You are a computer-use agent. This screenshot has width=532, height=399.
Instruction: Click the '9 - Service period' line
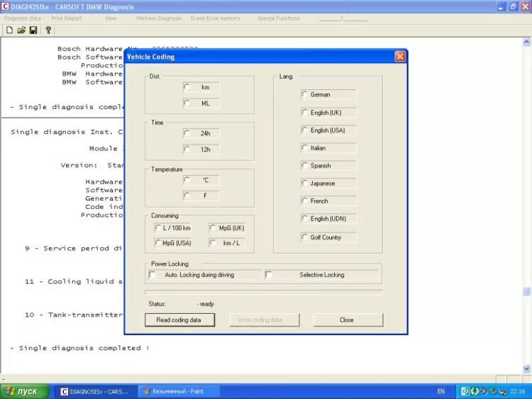tap(73, 248)
